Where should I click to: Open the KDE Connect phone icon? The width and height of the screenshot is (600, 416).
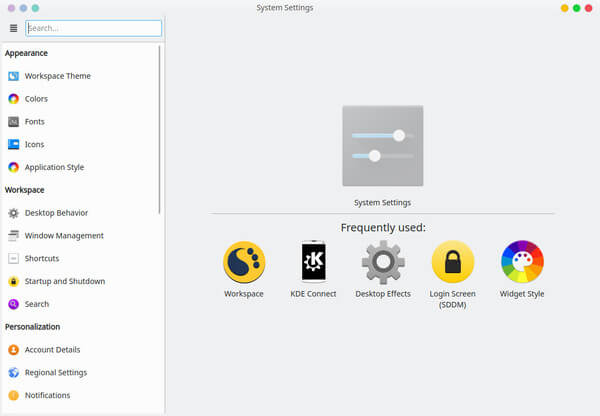pyautogui.click(x=313, y=261)
